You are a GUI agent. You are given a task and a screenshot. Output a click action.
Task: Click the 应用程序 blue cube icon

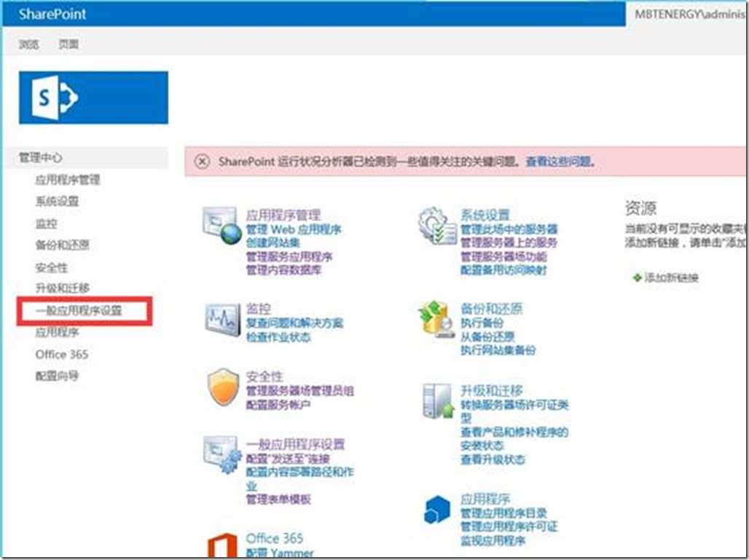(x=437, y=510)
